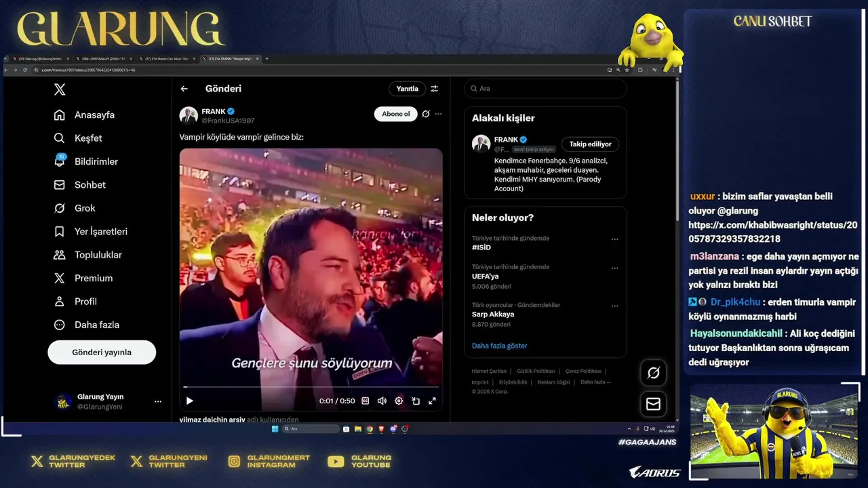Open more options for UEFA'ya trend

pos(614,268)
